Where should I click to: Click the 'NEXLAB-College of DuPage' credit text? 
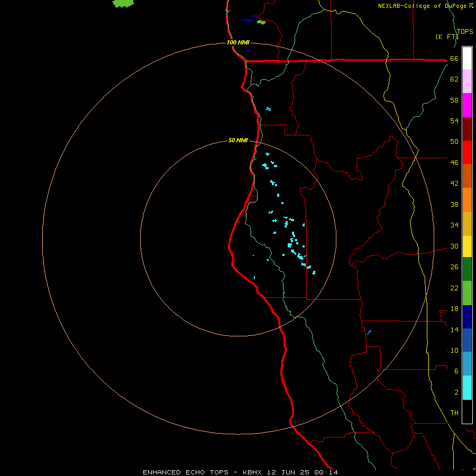click(x=422, y=6)
